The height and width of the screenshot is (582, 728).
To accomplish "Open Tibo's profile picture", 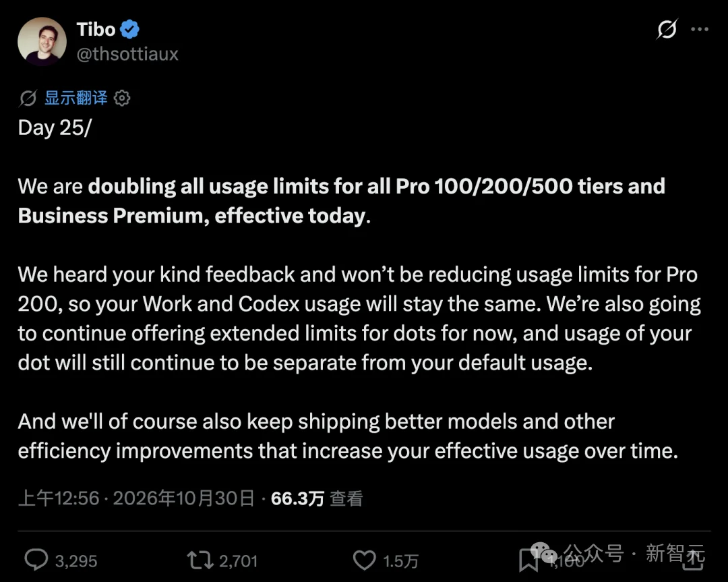I will click(x=42, y=41).
